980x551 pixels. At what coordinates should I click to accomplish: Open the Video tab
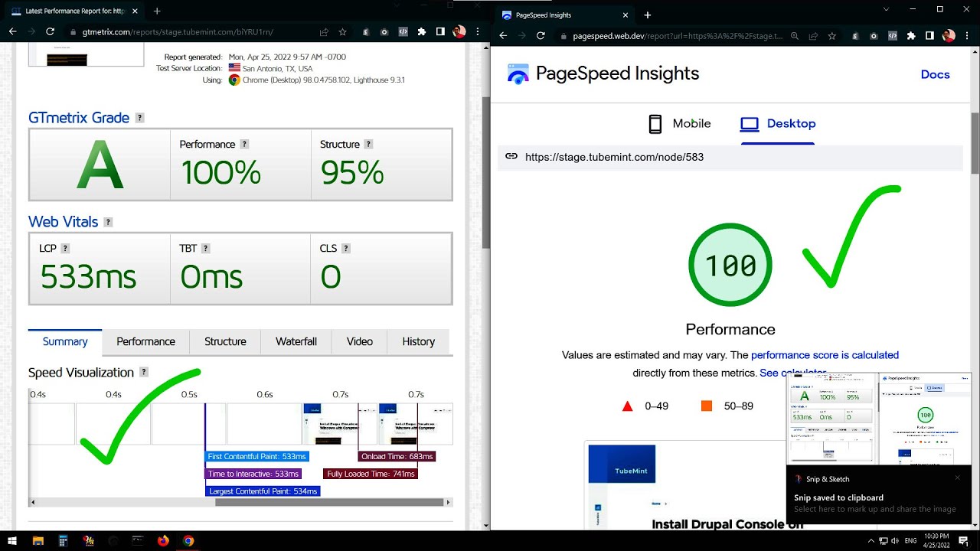click(359, 342)
